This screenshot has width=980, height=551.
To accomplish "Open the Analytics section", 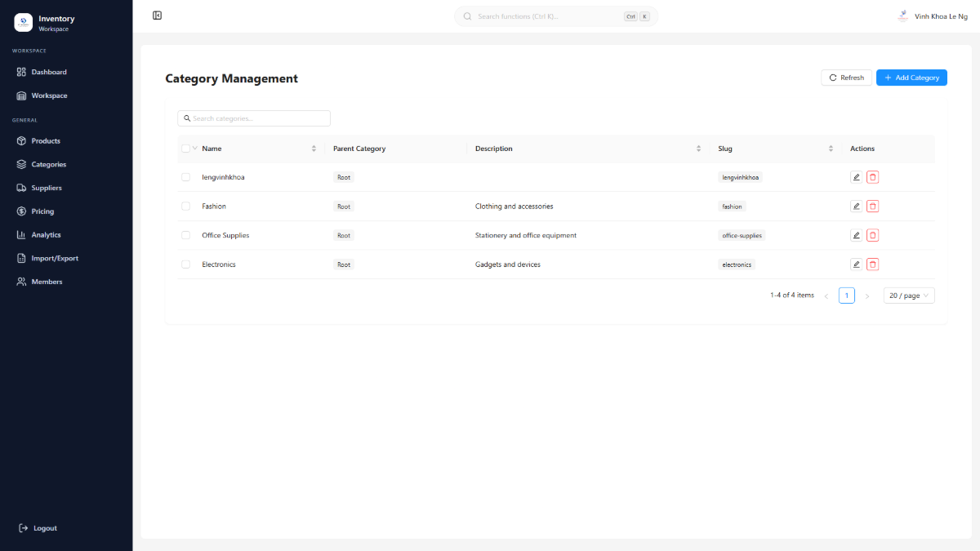I will 45,234.
